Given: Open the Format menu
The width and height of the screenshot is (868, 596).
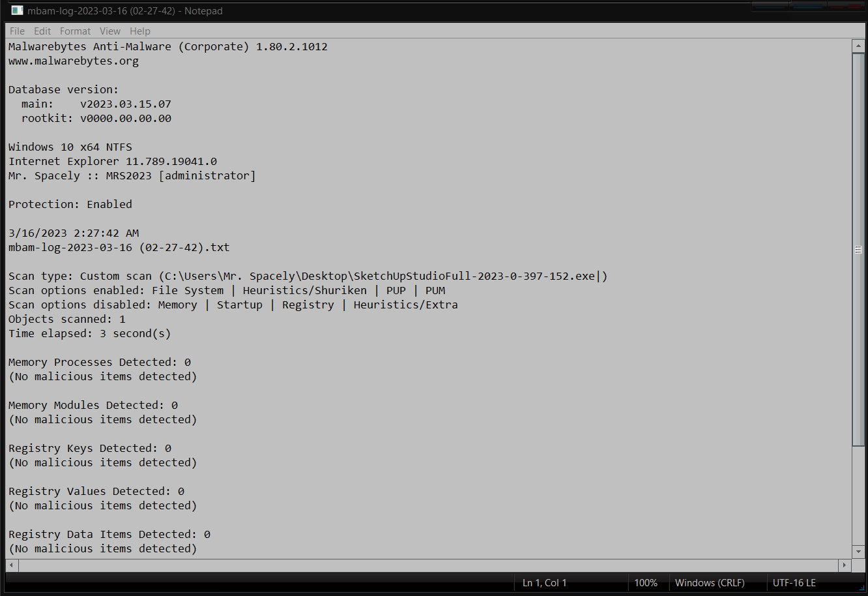Looking at the screenshot, I should [76, 31].
